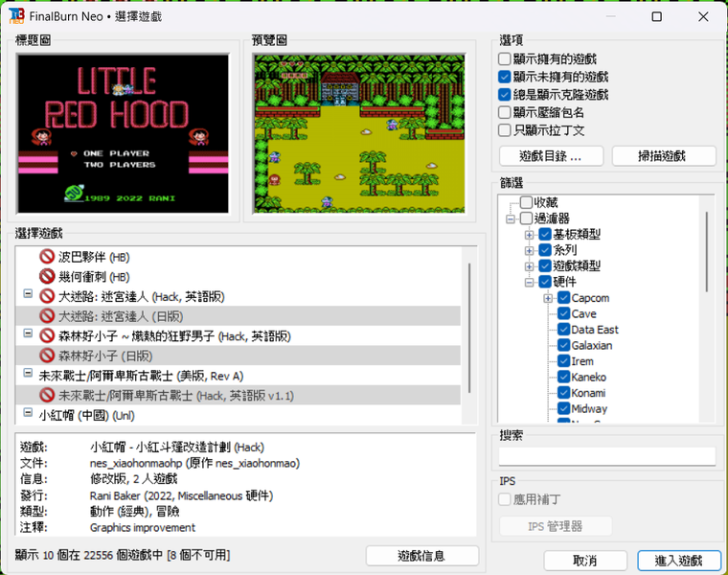Collapse the 過濾器 tree node

click(x=511, y=218)
